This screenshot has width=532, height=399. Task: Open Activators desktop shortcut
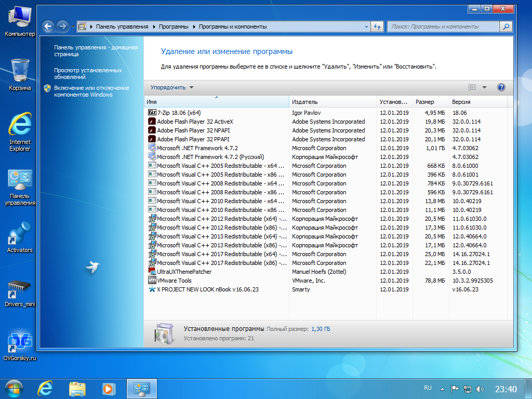[20, 237]
